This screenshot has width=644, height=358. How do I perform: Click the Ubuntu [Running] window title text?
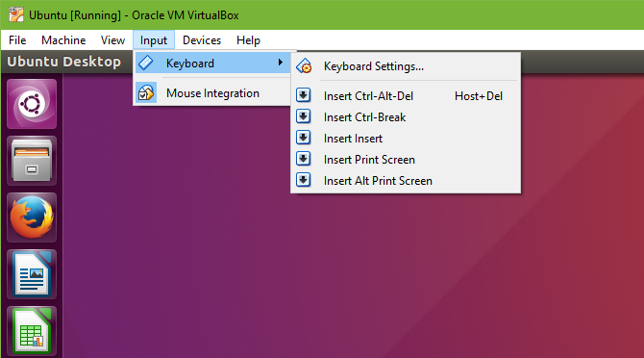click(134, 15)
